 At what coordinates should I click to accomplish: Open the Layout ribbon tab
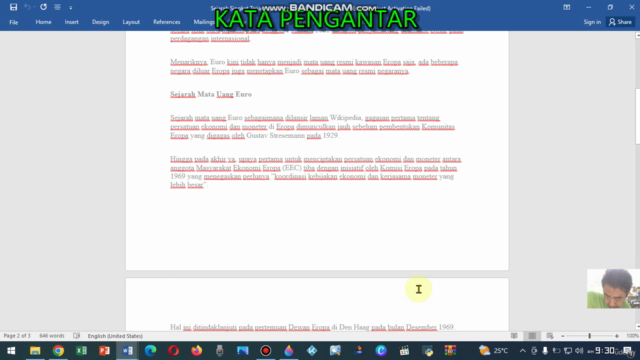tap(131, 22)
